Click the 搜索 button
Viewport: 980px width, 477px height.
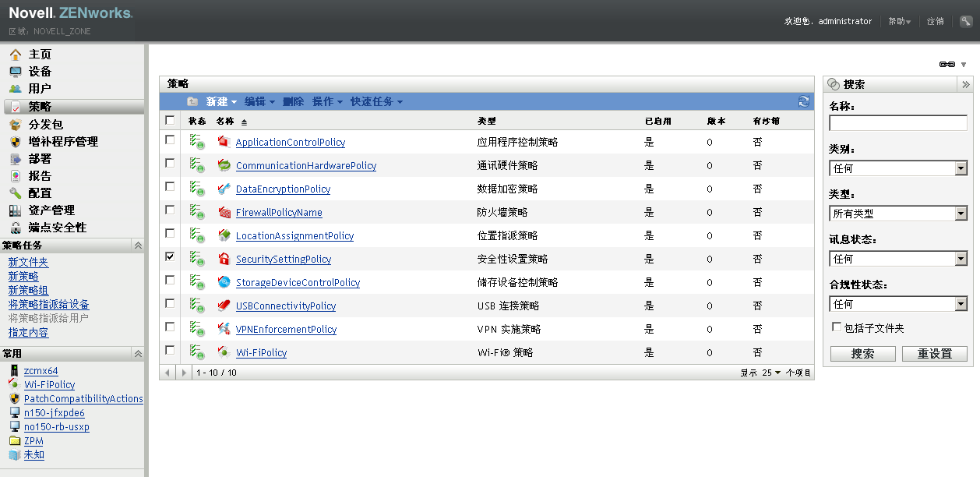pos(862,354)
